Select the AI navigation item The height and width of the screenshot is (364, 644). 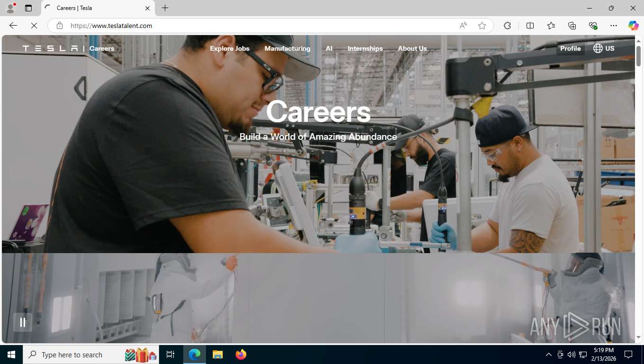tap(329, 48)
